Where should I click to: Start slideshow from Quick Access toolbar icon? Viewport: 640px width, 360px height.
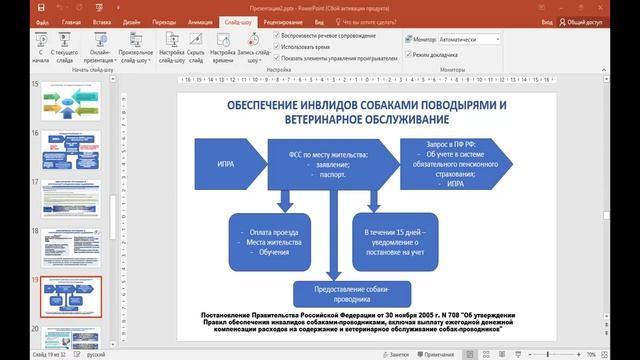[x=99, y=8]
